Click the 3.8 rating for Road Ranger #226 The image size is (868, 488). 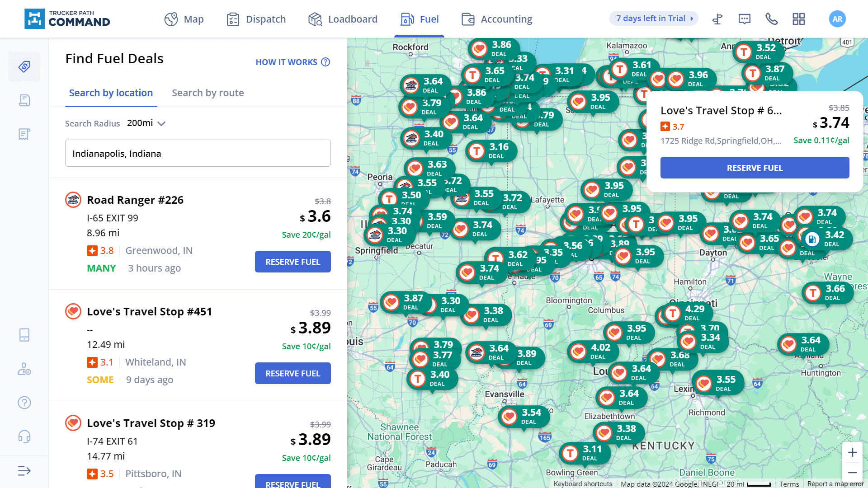point(100,250)
